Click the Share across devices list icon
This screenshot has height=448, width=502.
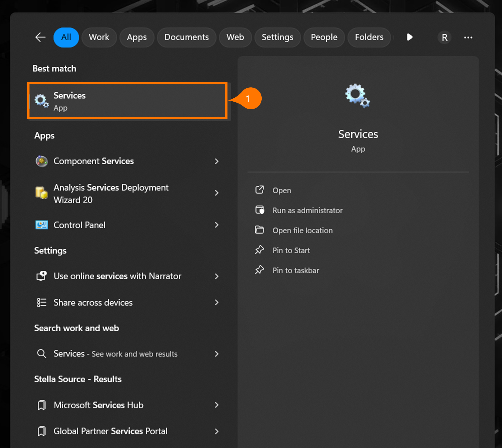pos(42,303)
